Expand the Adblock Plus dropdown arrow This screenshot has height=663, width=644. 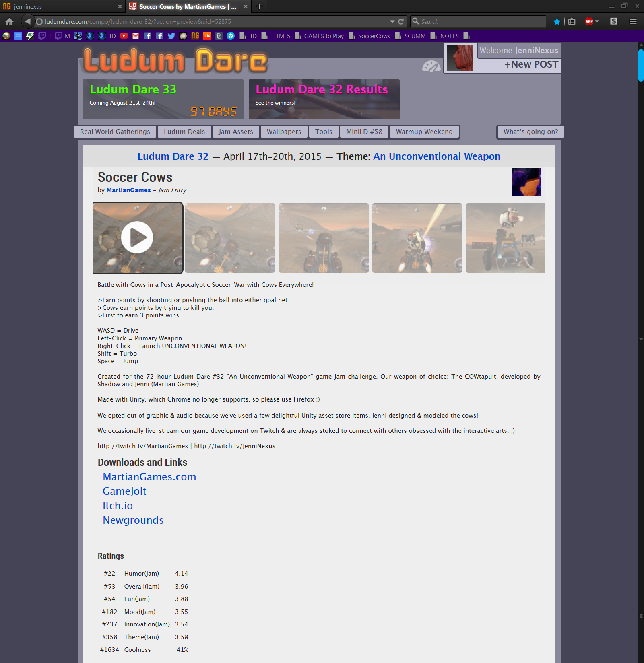point(597,21)
